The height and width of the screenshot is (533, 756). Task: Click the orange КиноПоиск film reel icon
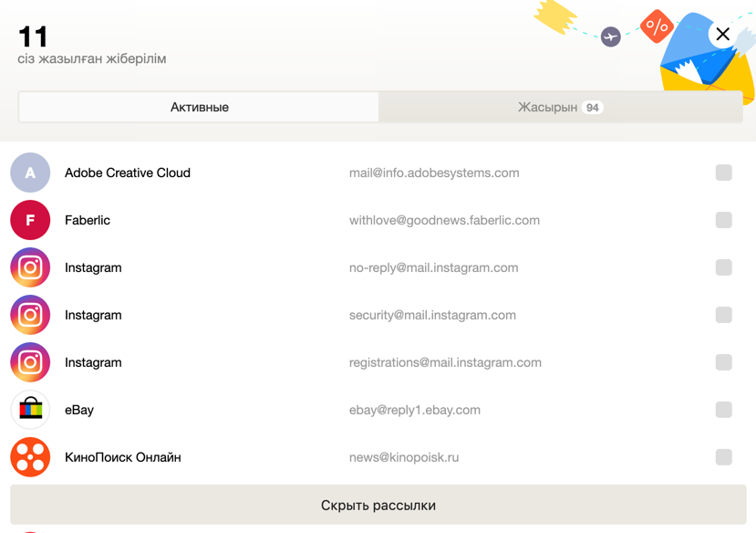tap(30, 456)
